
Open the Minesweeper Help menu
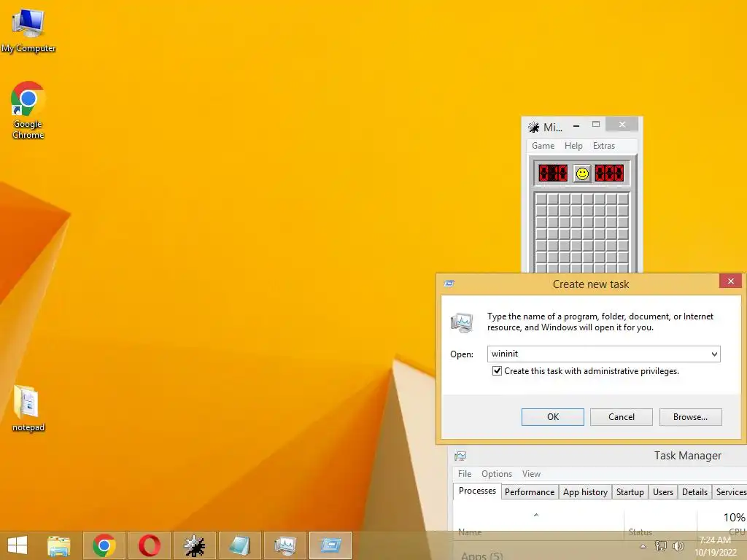coord(573,146)
